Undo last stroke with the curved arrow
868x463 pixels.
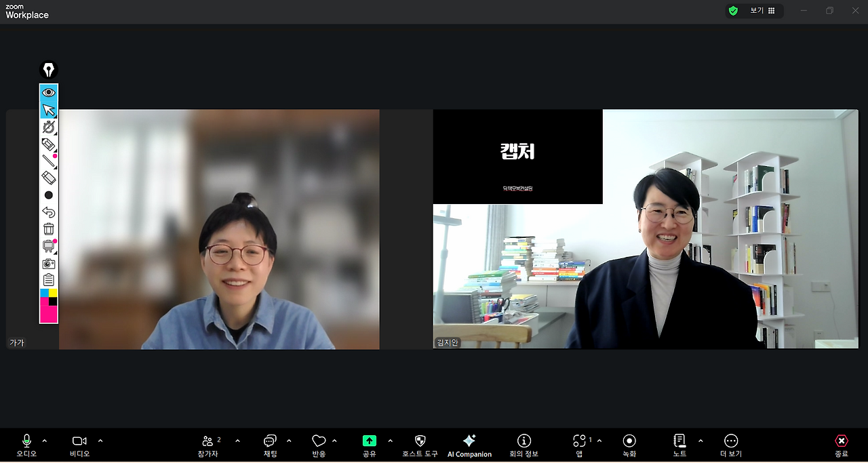(x=49, y=212)
